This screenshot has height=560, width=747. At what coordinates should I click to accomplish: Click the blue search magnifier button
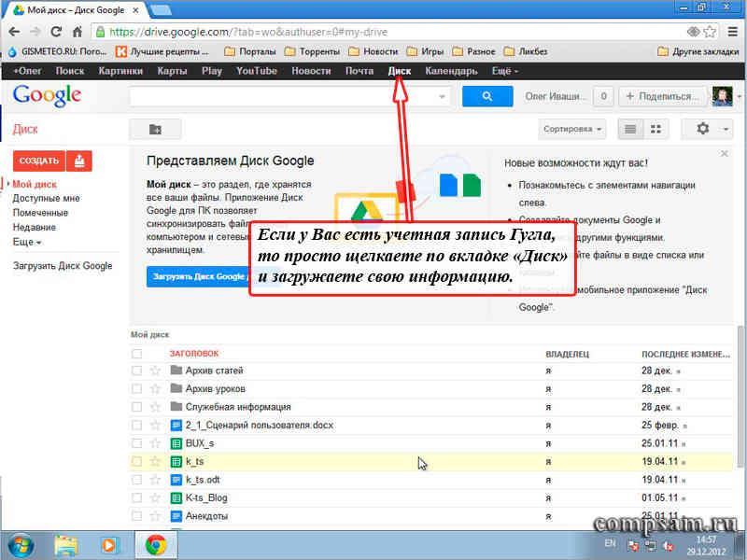pos(487,96)
